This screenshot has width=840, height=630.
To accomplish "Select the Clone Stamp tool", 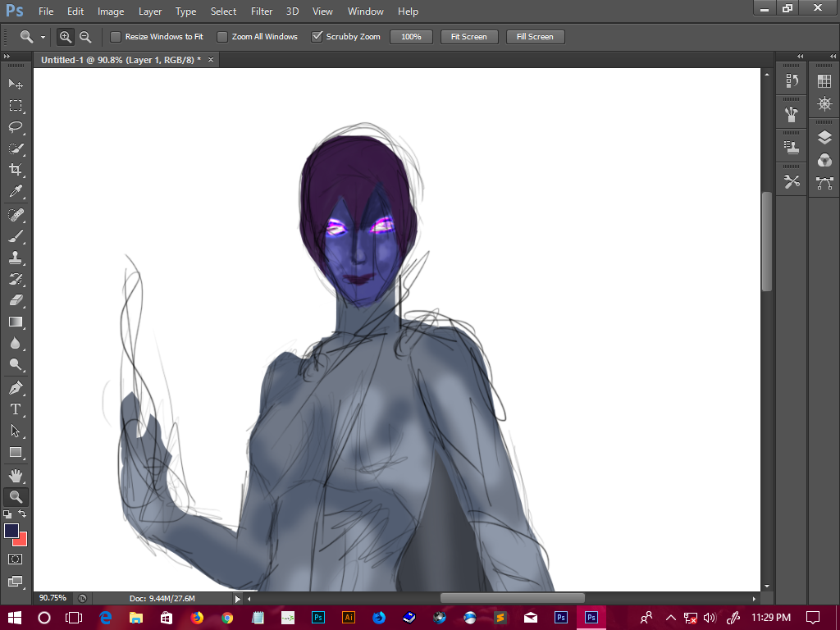I will [16, 258].
